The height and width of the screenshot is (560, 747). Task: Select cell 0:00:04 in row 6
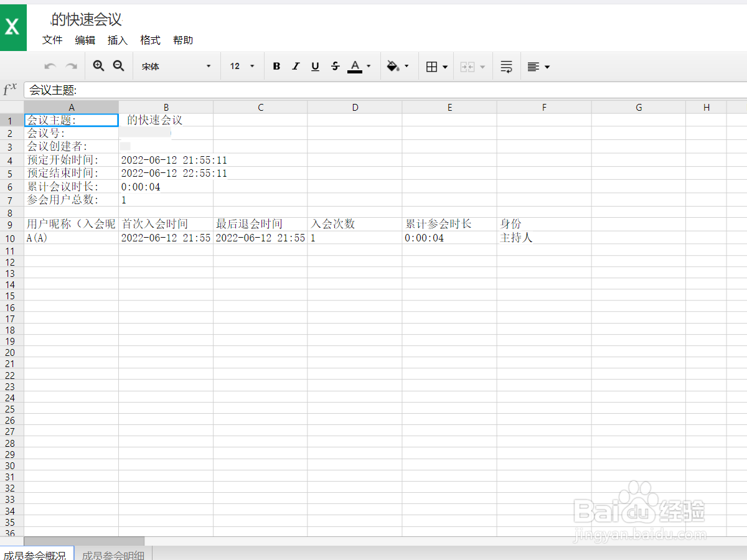tap(166, 187)
